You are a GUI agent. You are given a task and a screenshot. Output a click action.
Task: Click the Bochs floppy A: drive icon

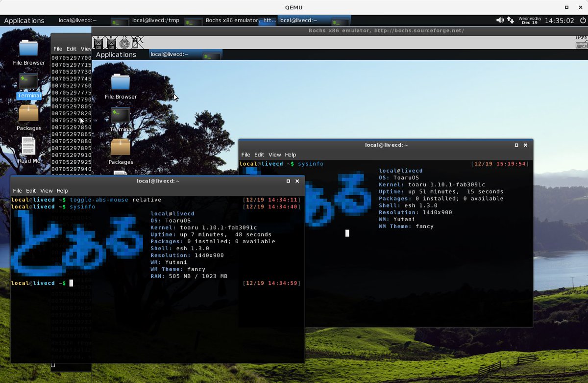point(98,43)
